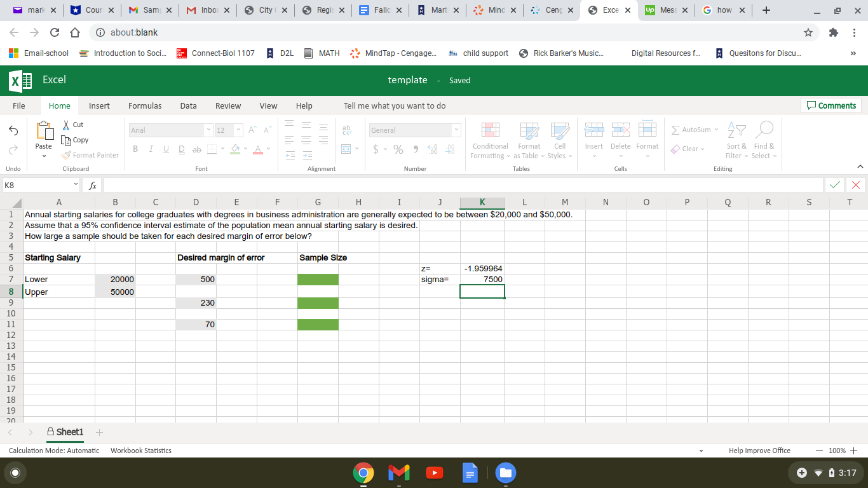Click the Undo arrow icon

pos(13,130)
